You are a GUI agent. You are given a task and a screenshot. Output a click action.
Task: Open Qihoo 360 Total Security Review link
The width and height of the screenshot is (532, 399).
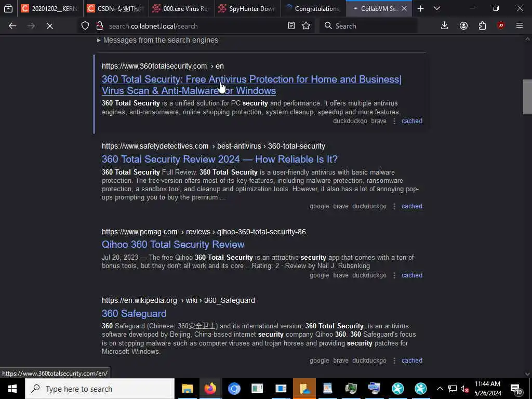tap(173, 244)
